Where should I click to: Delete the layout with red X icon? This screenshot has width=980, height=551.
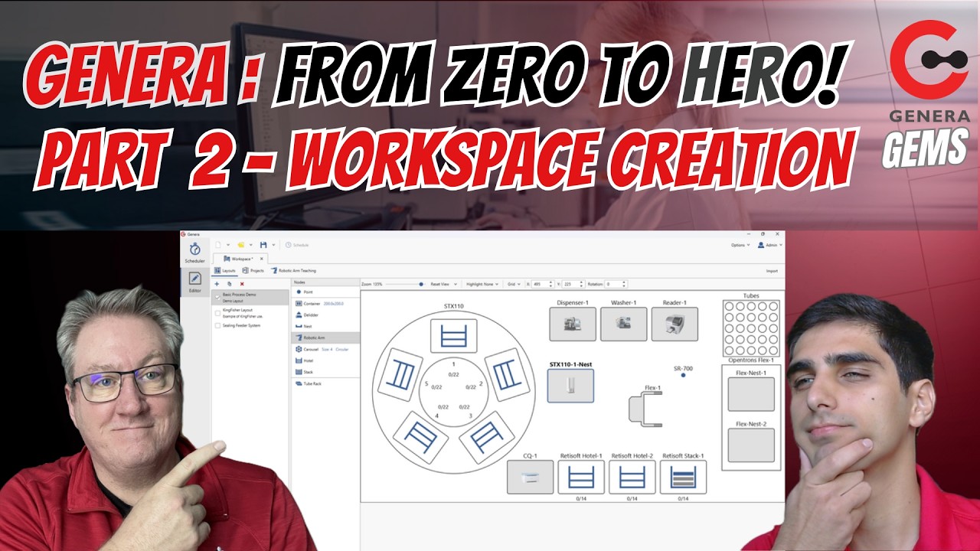242,284
